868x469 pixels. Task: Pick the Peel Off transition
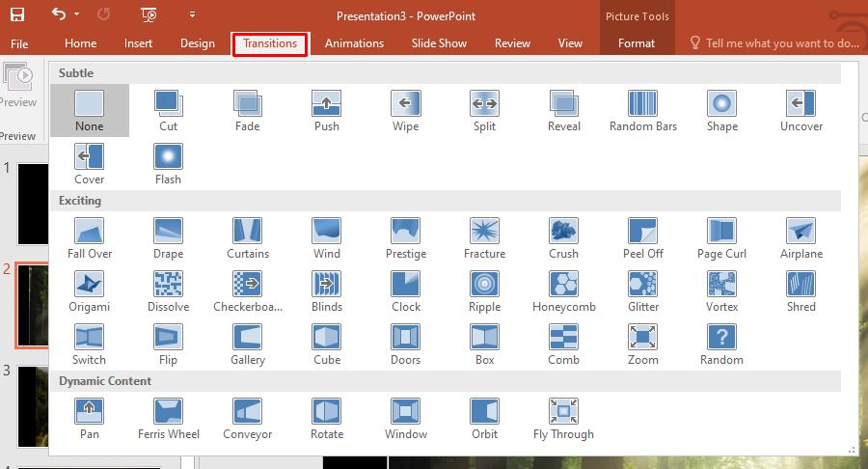click(642, 238)
